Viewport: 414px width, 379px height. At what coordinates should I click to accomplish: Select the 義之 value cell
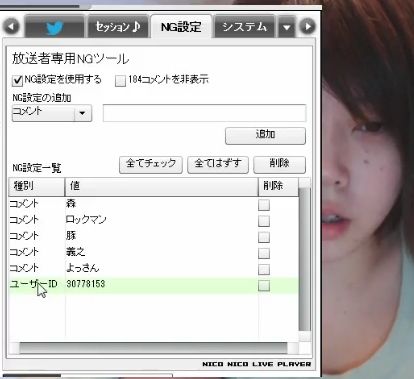coord(162,252)
